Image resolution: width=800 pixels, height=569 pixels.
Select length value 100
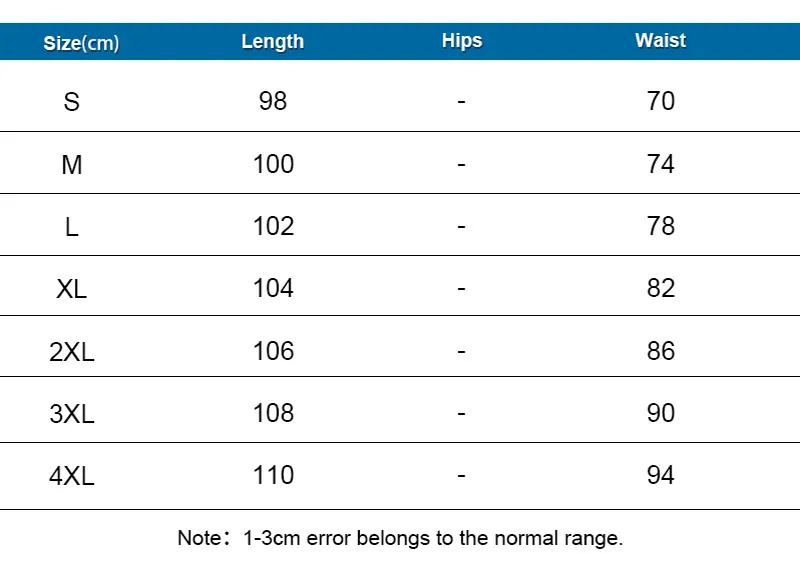pos(273,164)
